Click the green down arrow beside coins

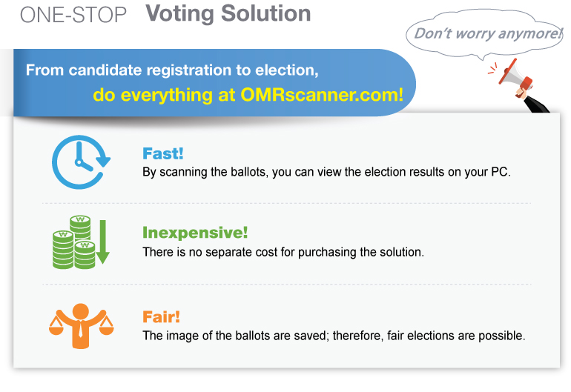103,241
